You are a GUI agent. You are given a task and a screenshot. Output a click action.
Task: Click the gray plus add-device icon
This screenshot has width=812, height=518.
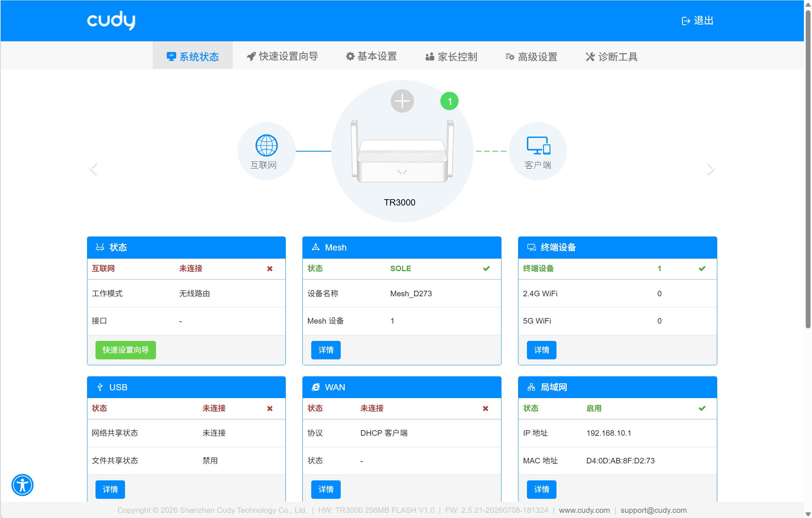tap(402, 101)
